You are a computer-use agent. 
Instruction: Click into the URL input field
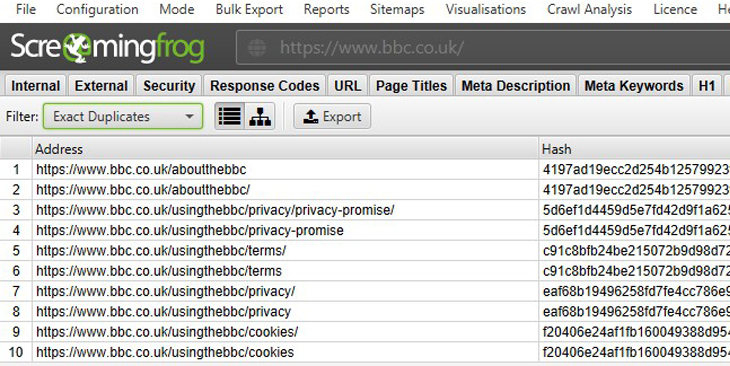pos(483,47)
